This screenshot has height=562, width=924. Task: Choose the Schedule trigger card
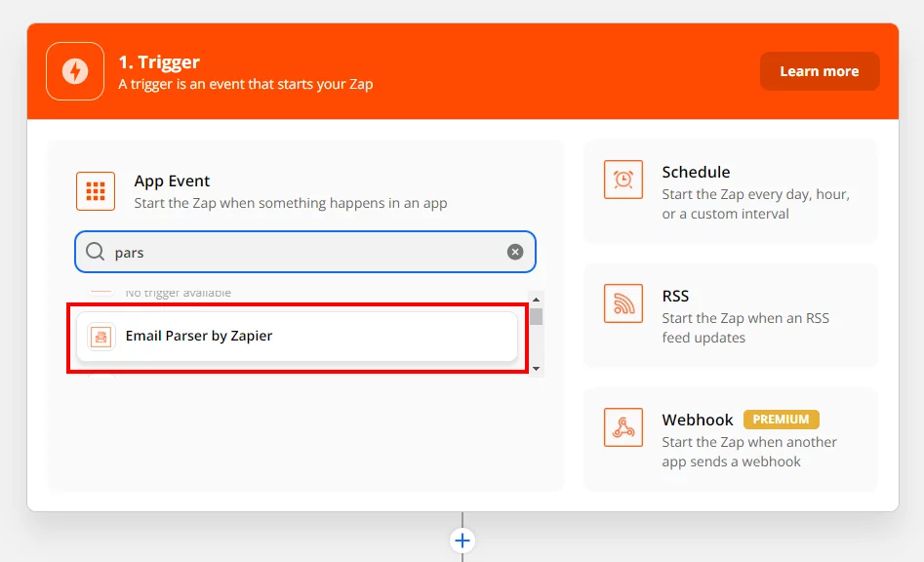[x=731, y=191]
